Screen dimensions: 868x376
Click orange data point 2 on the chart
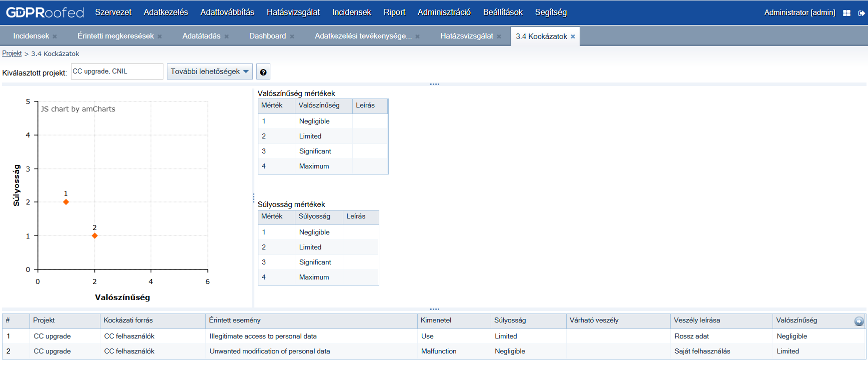coord(94,235)
